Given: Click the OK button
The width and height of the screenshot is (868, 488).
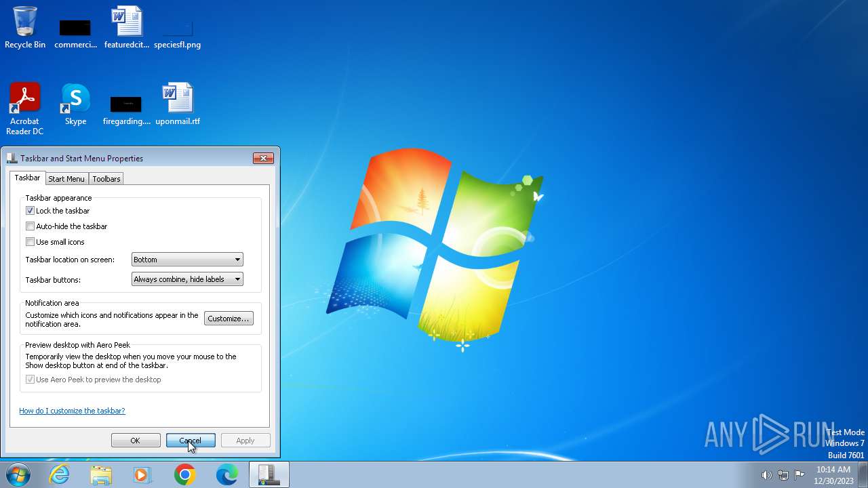Looking at the screenshot, I should 136,441.
